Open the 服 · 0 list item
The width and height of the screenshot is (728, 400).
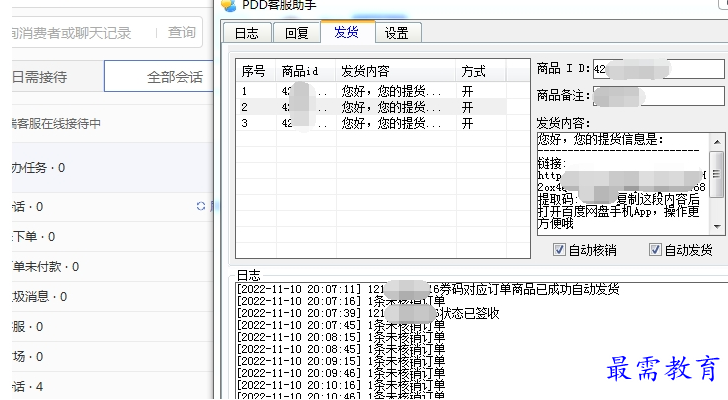click(112, 327)
